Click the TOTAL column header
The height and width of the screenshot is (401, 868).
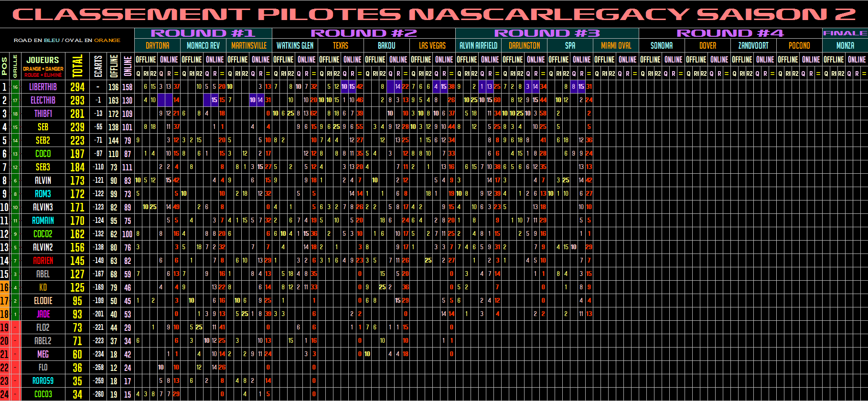pyautogui.click(x=77, y=66)
